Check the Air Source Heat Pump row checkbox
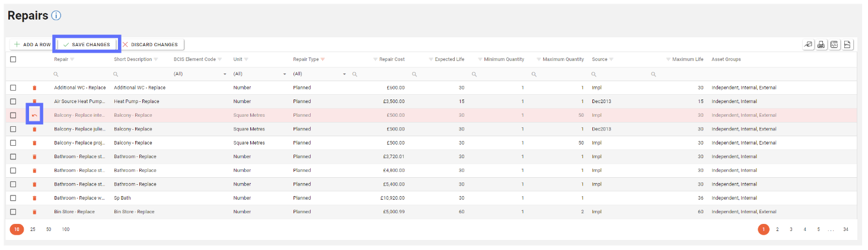The image size is (868, 250). click(x=13, y=101)
